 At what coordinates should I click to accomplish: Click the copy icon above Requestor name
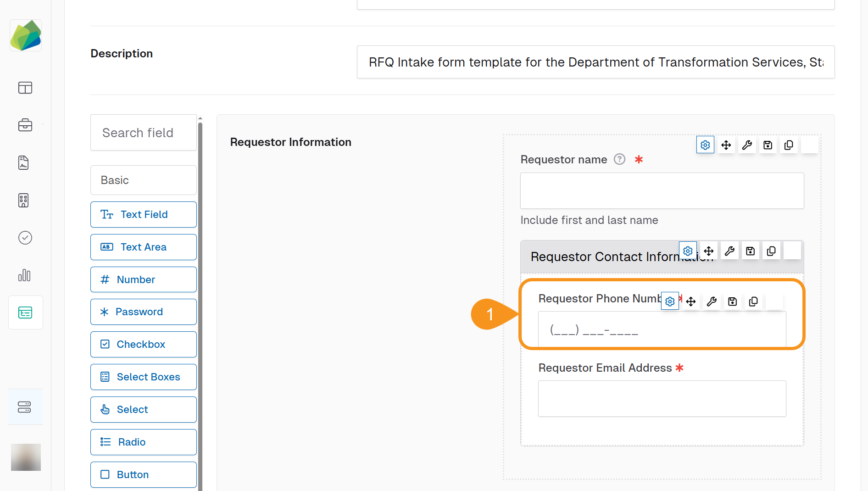[789, 145]
